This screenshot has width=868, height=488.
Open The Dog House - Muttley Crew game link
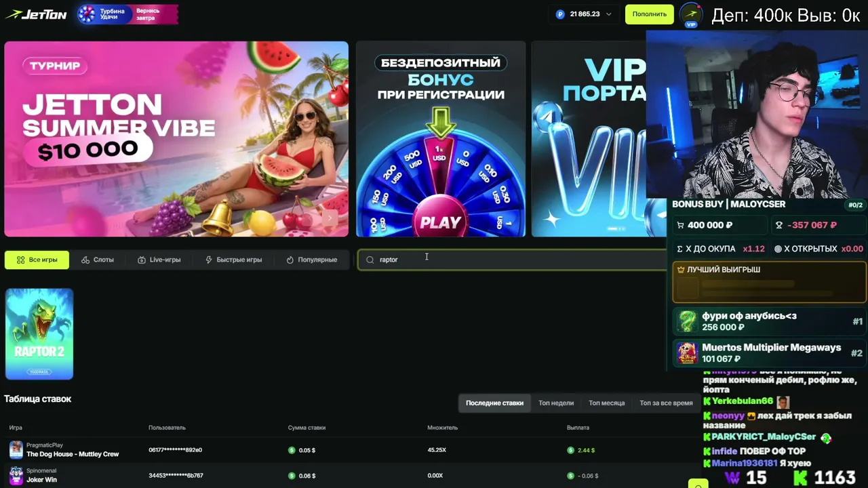pos(73,454)
